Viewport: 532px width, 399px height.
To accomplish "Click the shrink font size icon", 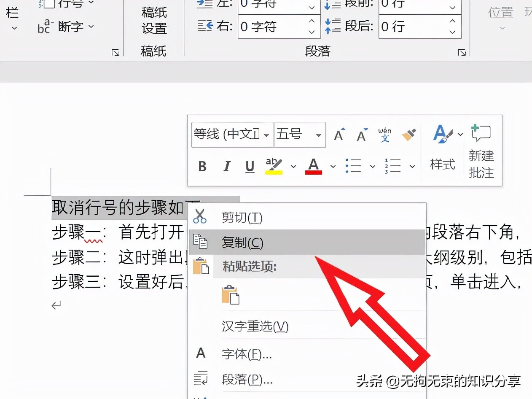I will coord(362,135).
